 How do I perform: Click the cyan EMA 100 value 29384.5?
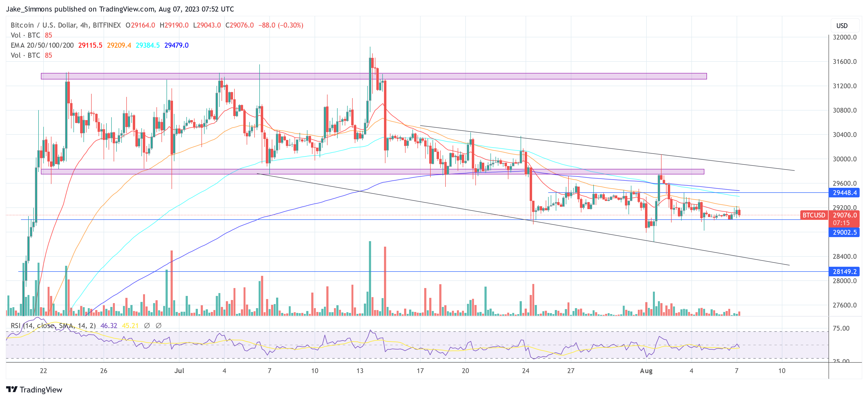coord(148,45)
